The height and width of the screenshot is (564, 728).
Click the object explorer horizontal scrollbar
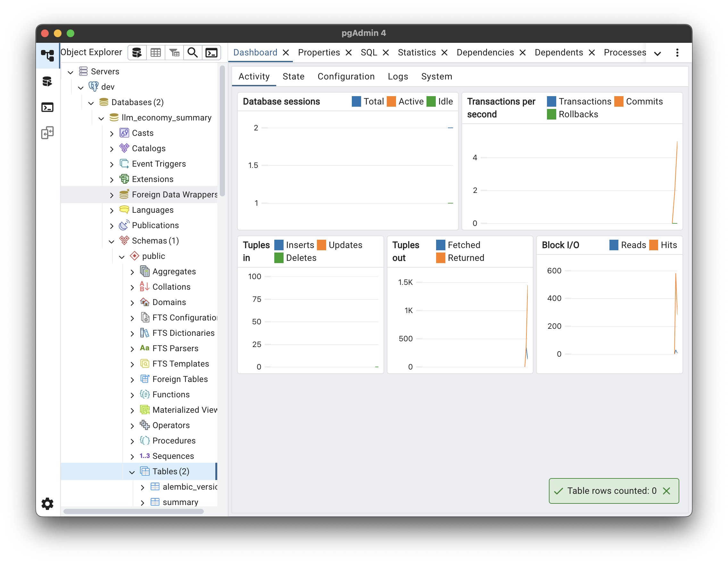133,511
